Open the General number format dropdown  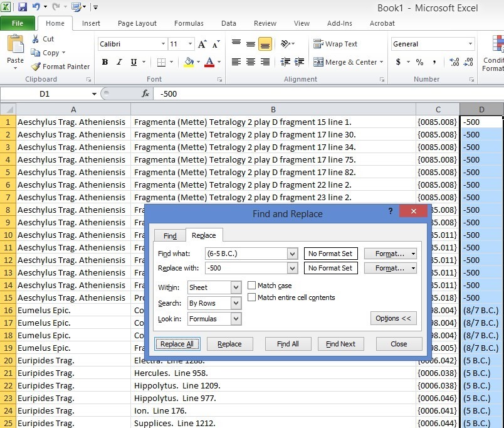[x=470, y=44]
